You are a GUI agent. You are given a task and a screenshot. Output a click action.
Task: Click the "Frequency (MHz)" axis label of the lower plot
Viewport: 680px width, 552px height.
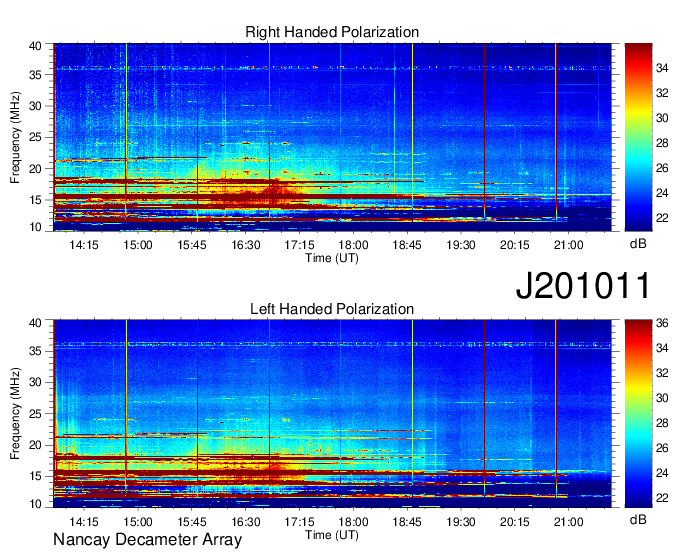tap(15, 414)
